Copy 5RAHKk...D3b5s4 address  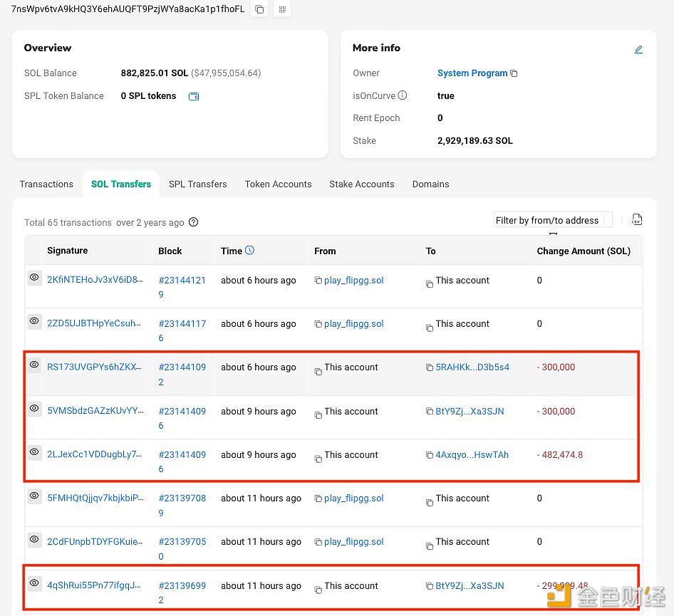click(430, 367)
